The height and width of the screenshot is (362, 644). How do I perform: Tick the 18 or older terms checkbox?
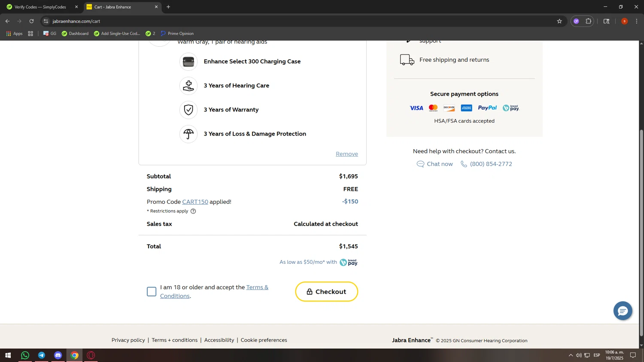tap(152, 292)
